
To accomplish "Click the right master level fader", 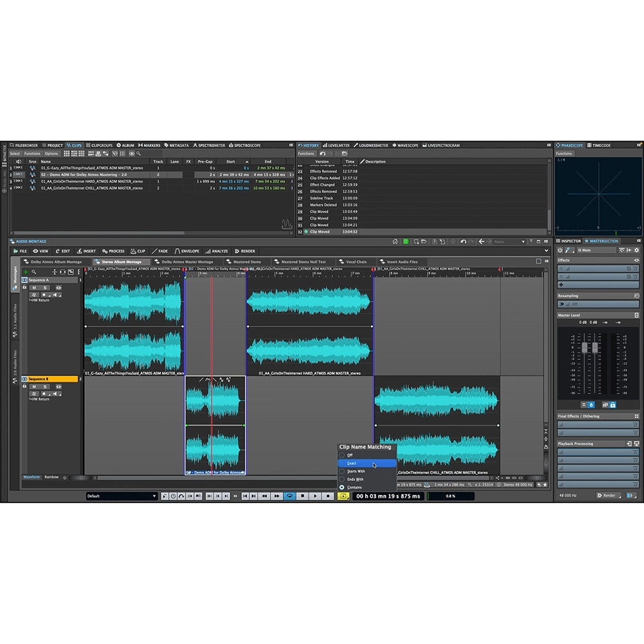I will [x=595, y=348].
